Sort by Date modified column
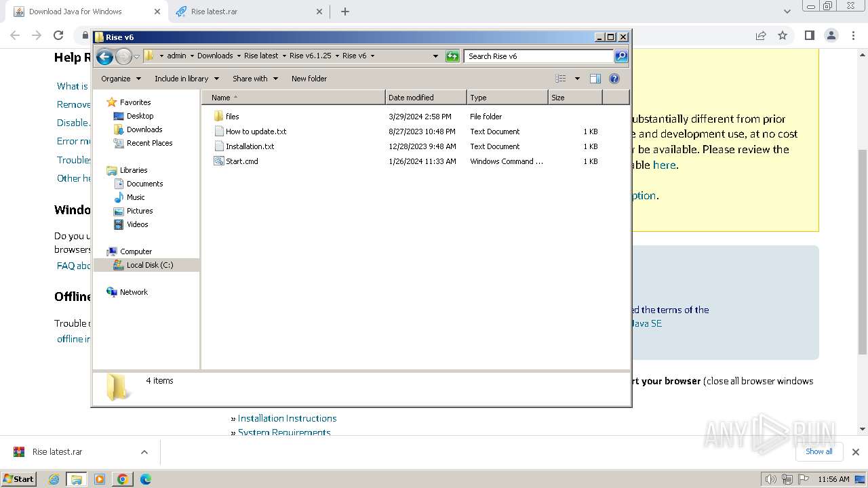868x488 pixels. pyautogui.click(x=426, y=98)
